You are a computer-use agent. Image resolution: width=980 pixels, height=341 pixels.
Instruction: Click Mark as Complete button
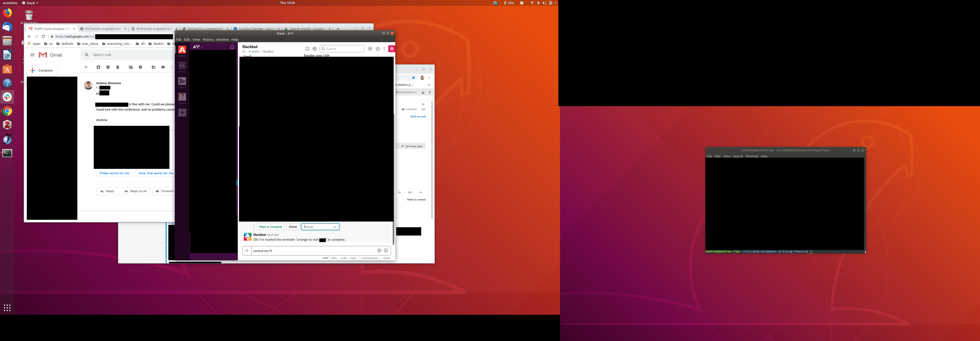pyautogui.click(x=271, y=227)
